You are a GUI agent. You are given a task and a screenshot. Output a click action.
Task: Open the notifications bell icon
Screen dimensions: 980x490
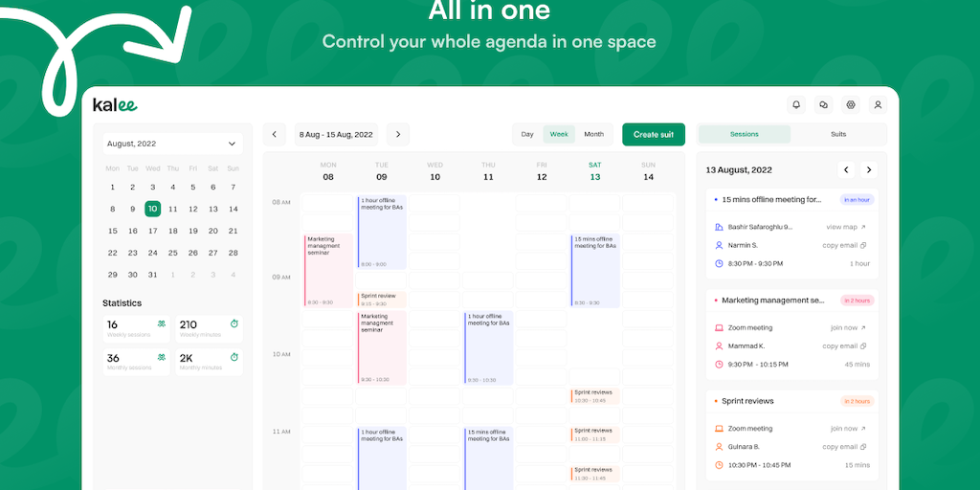795,104
